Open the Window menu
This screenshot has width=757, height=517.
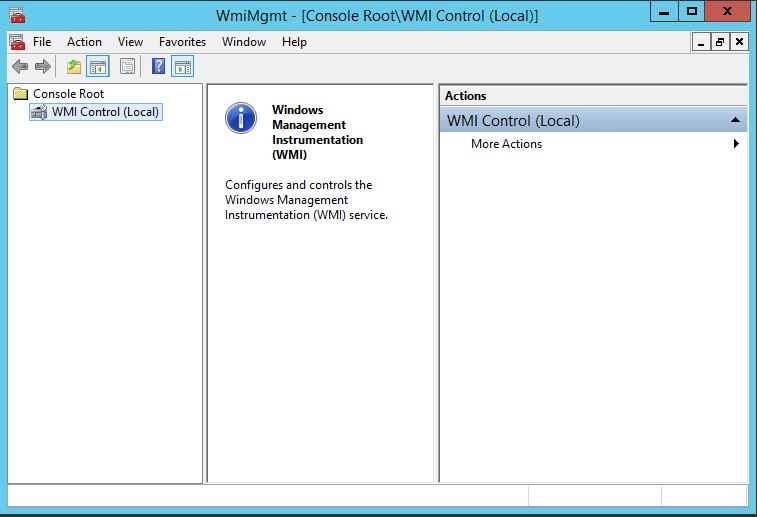point(244,42)
